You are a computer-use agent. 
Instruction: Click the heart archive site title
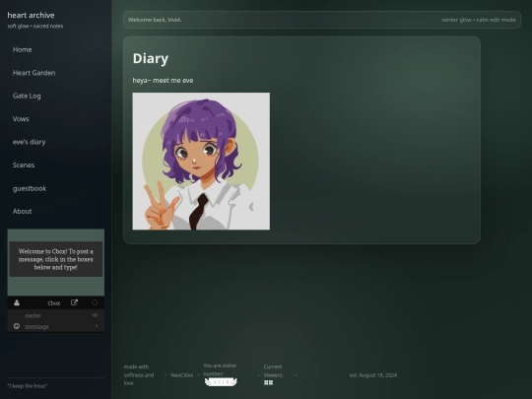point(31,15)
